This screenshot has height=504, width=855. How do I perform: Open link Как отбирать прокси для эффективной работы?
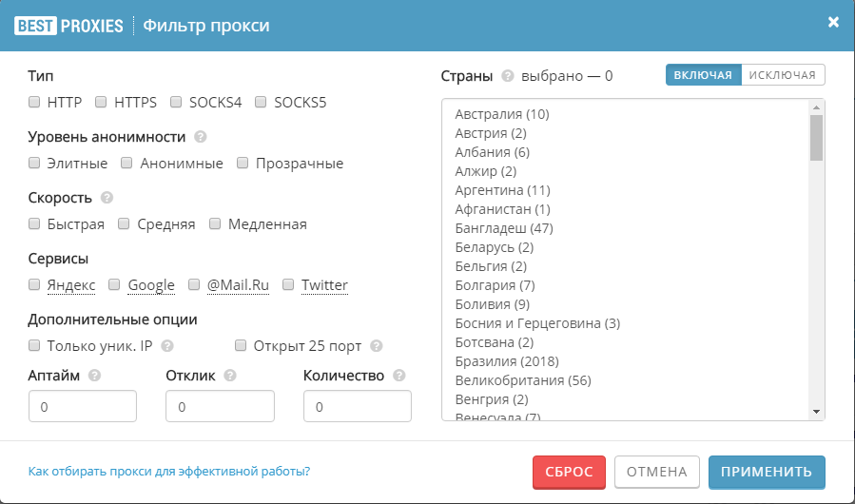click(169, 472)
